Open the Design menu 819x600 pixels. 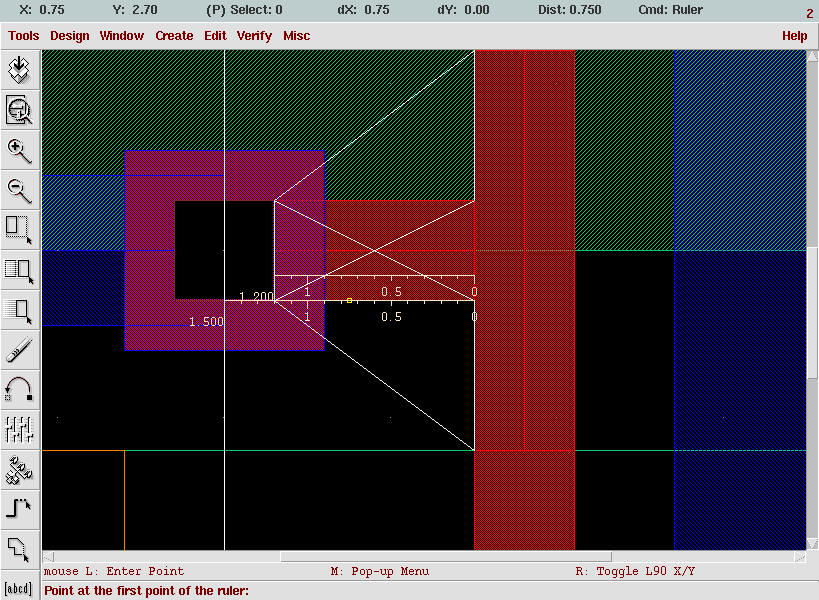[69, 36]
